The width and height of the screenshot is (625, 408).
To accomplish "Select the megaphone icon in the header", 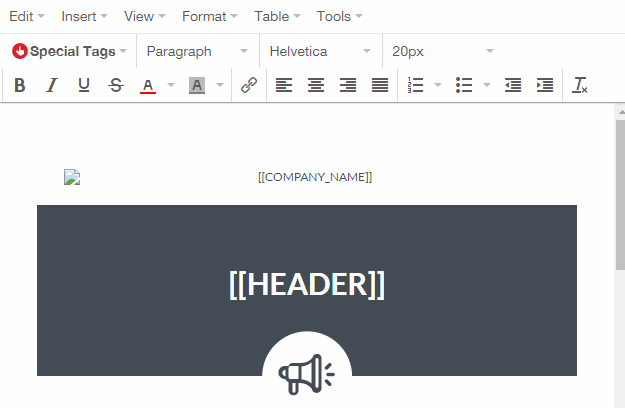I will click(307, 374).
